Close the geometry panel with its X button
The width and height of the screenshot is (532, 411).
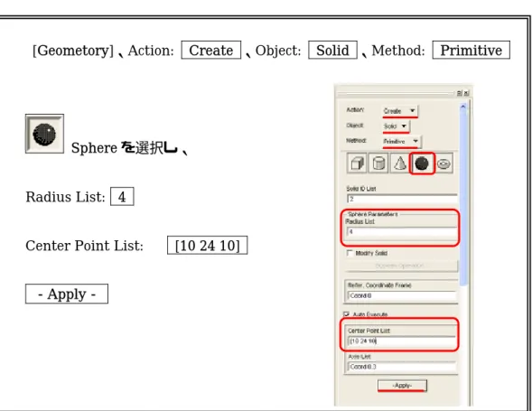(x=467, y=93)
